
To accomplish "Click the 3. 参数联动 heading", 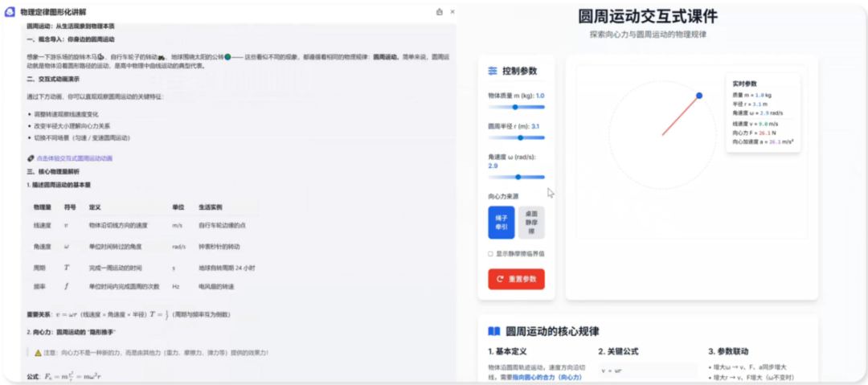I will [728, 351].
